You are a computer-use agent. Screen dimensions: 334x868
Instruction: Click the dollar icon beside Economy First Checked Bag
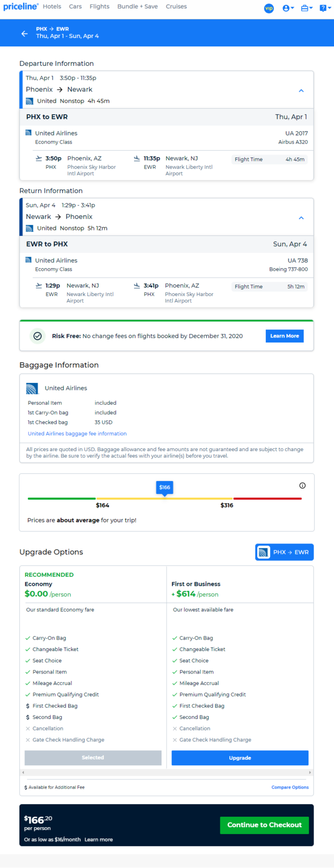click(x=28, y=706)
